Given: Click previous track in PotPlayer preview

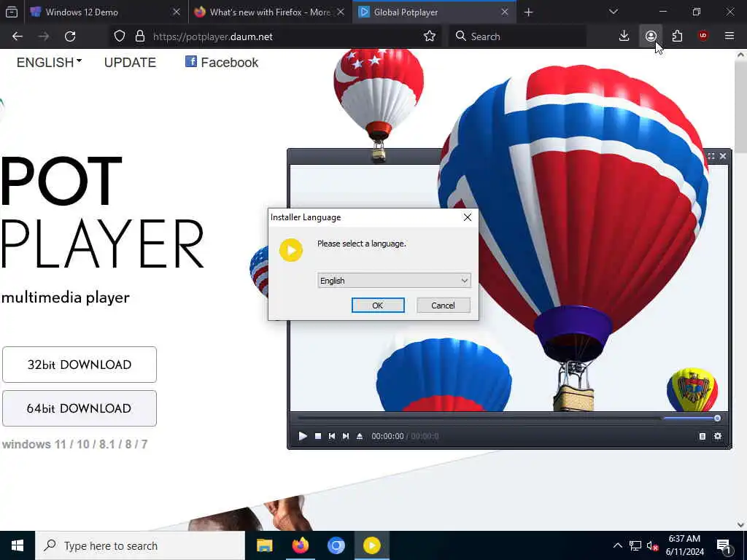Looking at the screenshot, I should [x=332, y=436].
